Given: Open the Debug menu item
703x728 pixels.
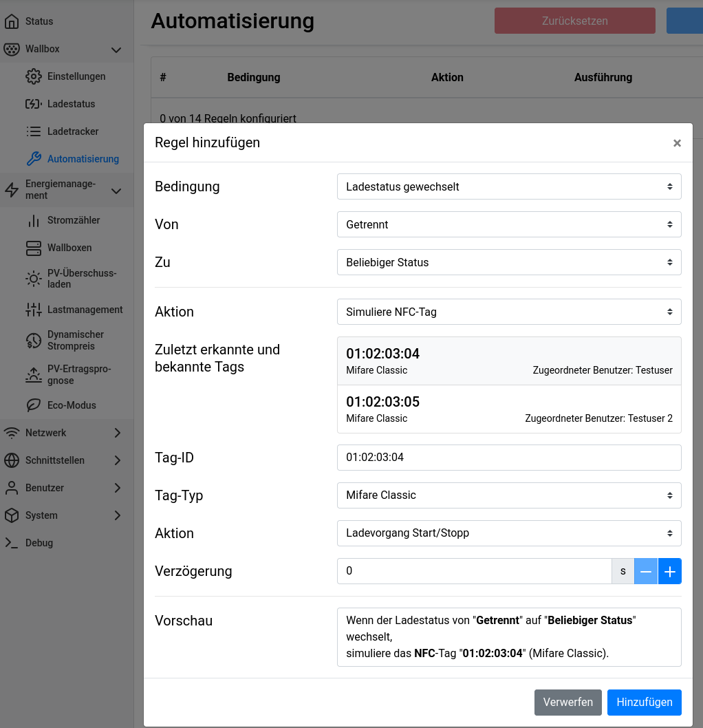Looking at the screenshot, I should [x=39, y=543].
